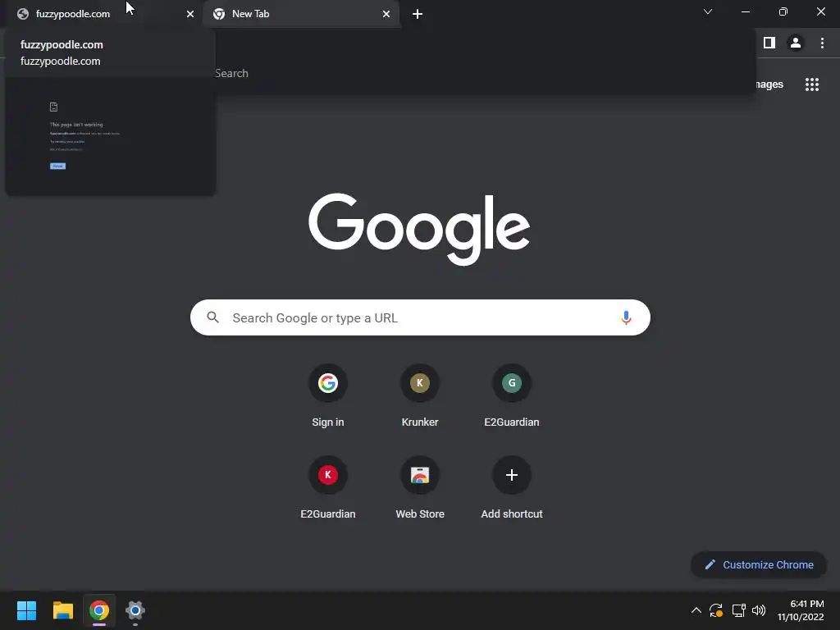This screenshot has height=630, width=840.
Task: Click the Chrome taskbar icon
Action: tap(99, 610)
